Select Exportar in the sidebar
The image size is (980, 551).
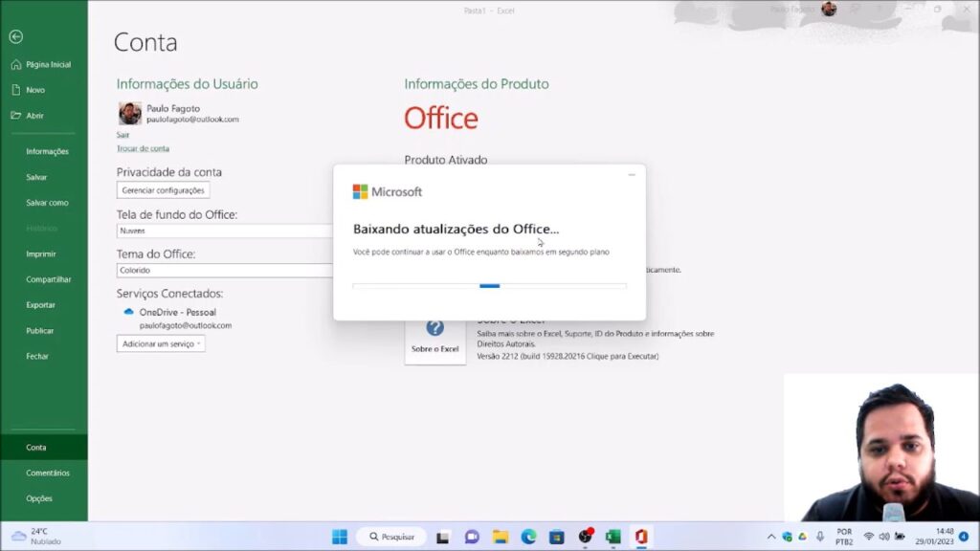coord(40,305)
